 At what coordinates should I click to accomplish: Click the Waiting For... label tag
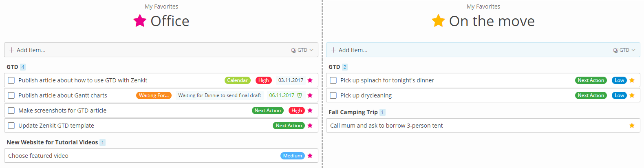tap(154, 95)
